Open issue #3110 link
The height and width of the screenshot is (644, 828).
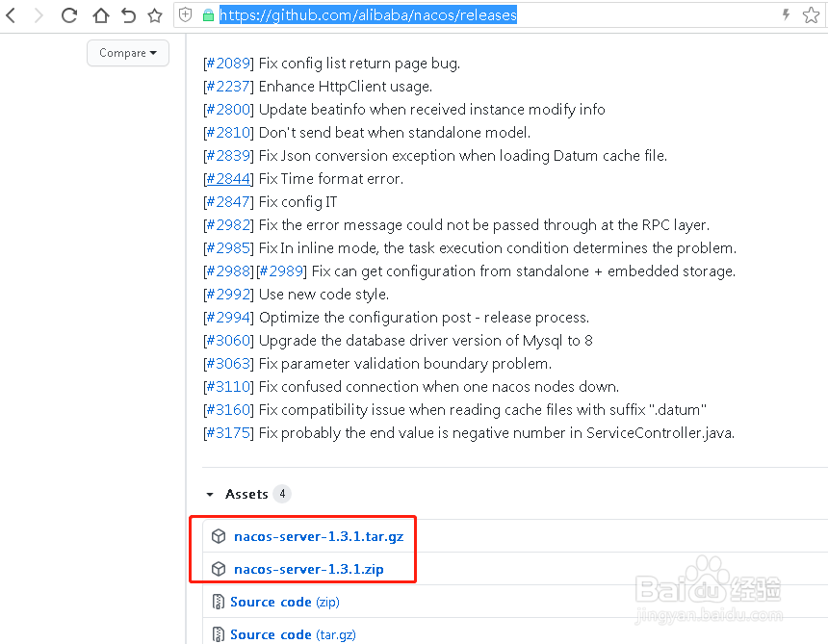[228, 387]
